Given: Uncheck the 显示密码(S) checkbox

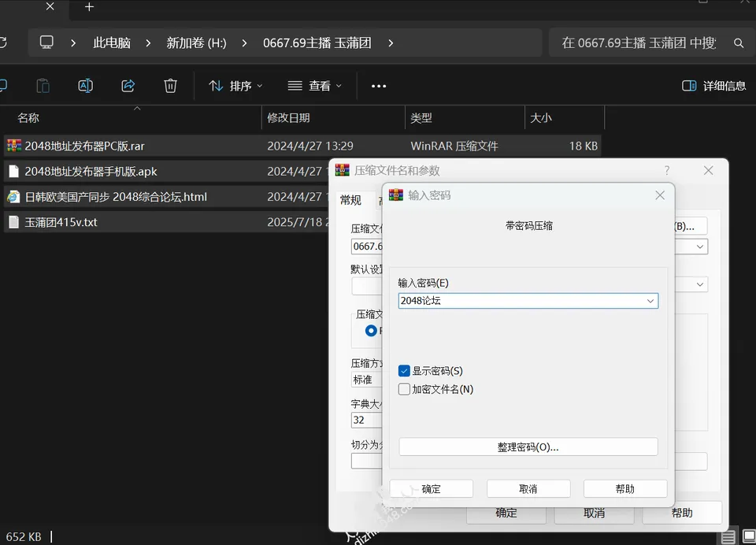Looking at the screenshot, I should point(404,371).
